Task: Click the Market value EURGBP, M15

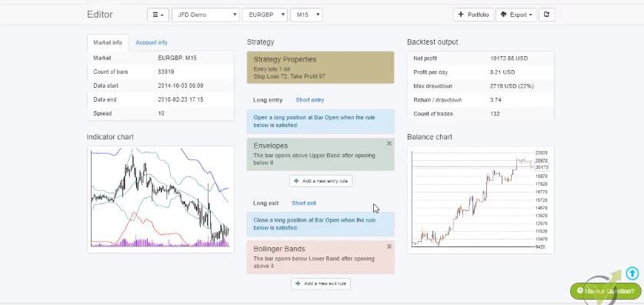Action: click(x=177, y=58)
